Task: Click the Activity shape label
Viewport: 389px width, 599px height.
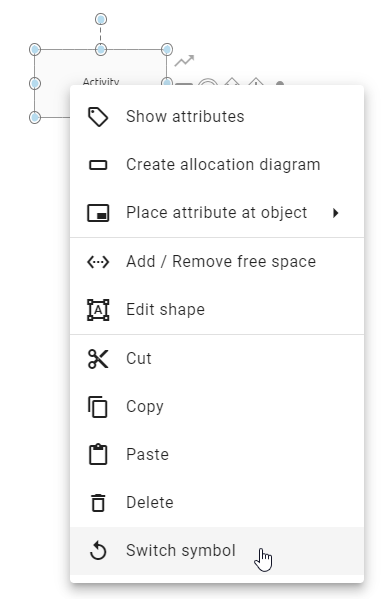Action: tap(101, 82)
